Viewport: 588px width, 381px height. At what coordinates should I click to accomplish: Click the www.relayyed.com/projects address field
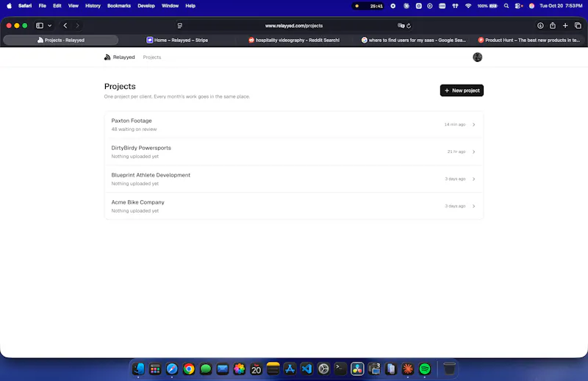point(293,26)
